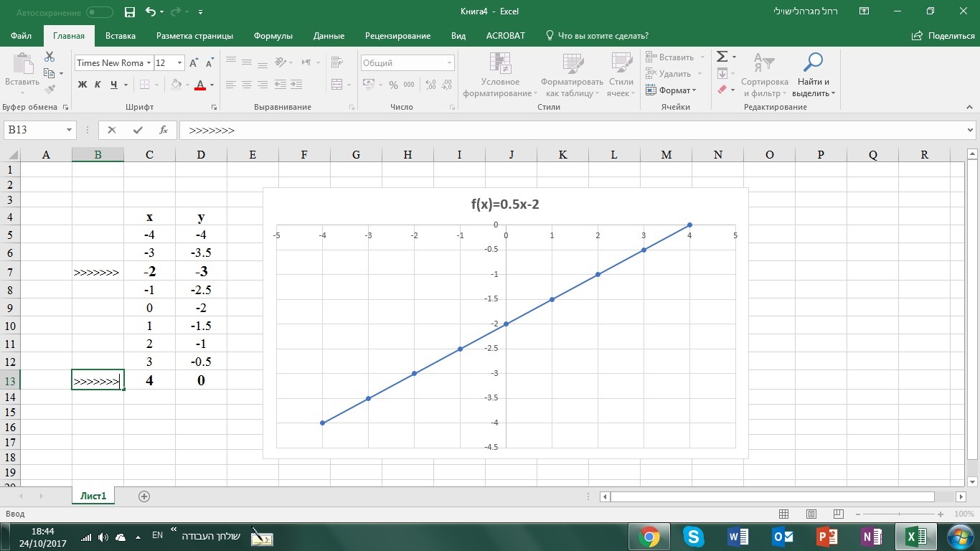The width and height of the screenshot is (980, 551).
Task: Expand the formula bar
Action: (971, 130)
